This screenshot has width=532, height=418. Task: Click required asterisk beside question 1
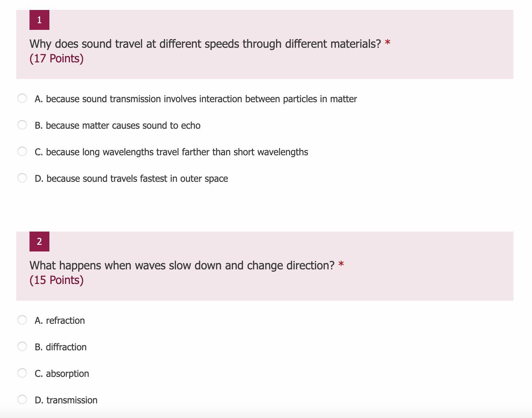(387, 43)
